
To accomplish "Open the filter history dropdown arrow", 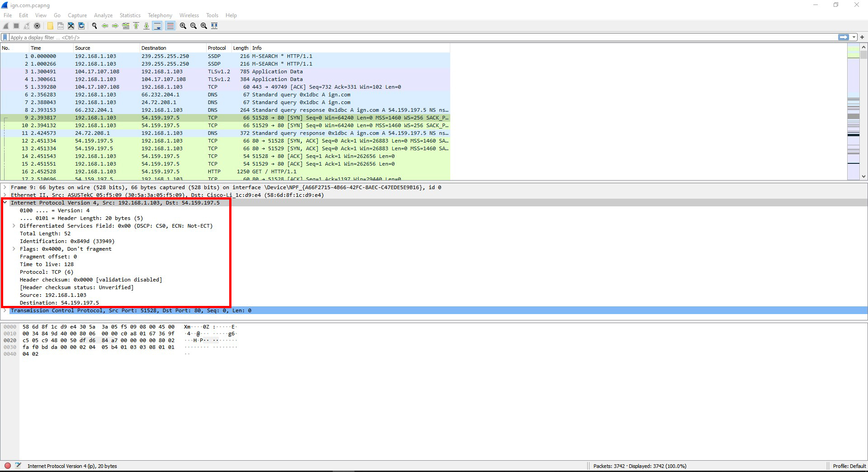I will click(854, 38).
